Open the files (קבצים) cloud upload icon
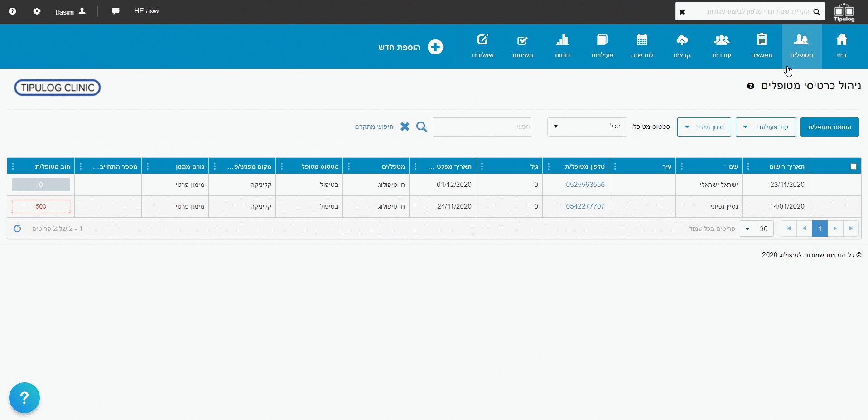The image size is (868, 420). [x=682, y=40]
